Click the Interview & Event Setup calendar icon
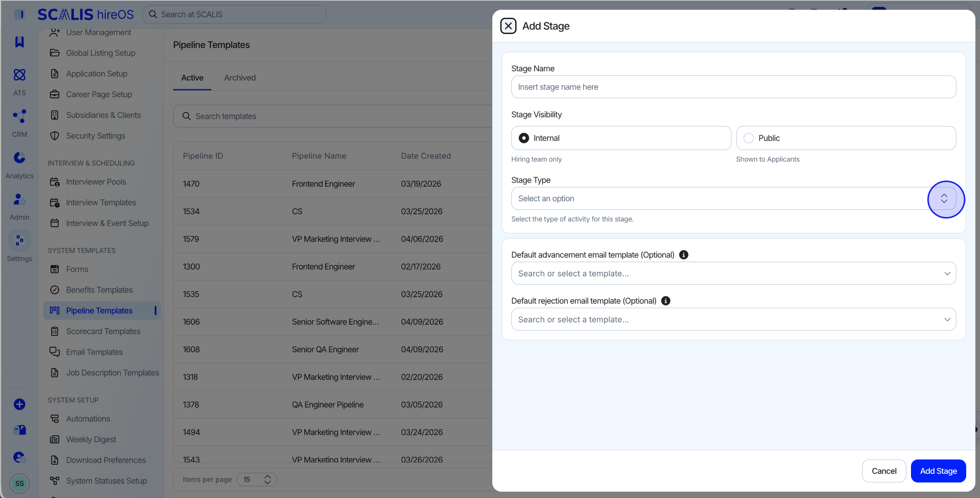 coord(55,223)
